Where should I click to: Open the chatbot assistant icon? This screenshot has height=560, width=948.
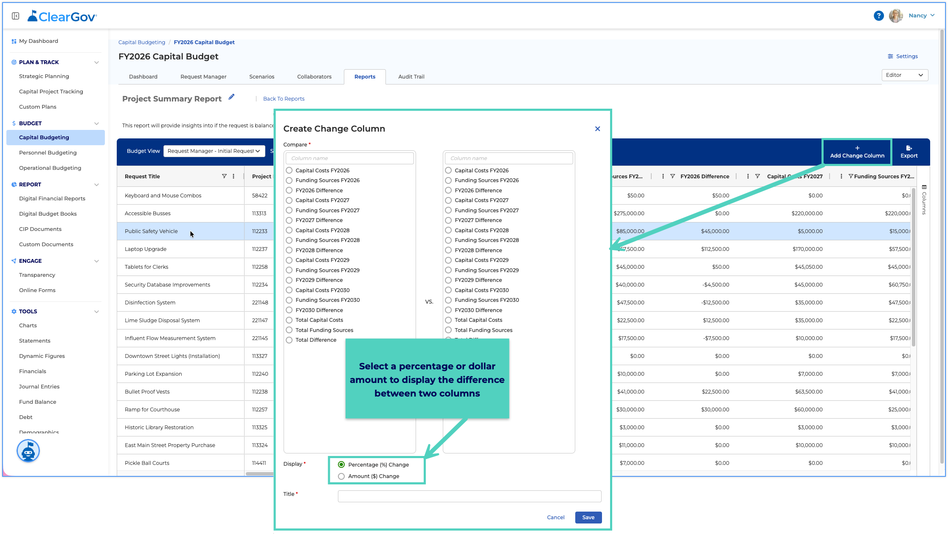pyautogui.click(x=28, y=450)
